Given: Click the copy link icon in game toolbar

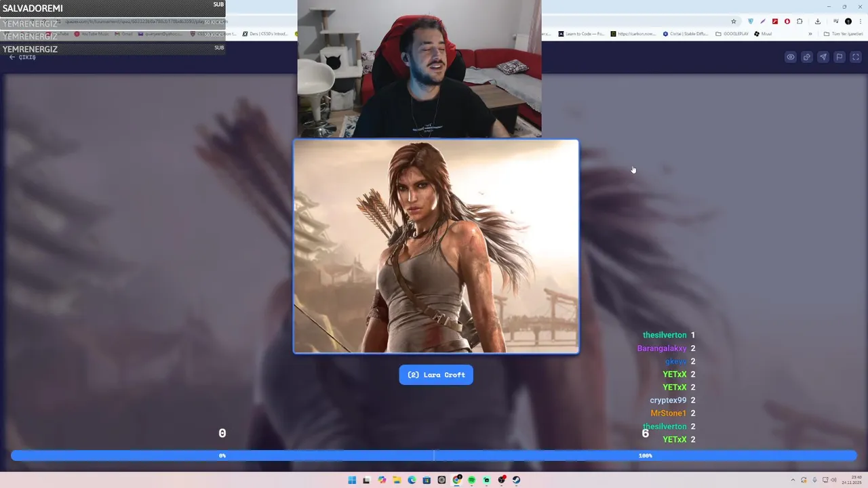Looking at the screenshot, I should point(807,57).
